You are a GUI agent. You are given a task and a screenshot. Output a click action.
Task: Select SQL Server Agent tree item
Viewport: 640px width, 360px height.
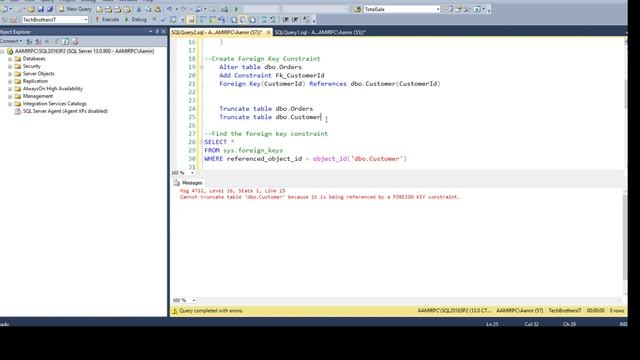point(65,111)
